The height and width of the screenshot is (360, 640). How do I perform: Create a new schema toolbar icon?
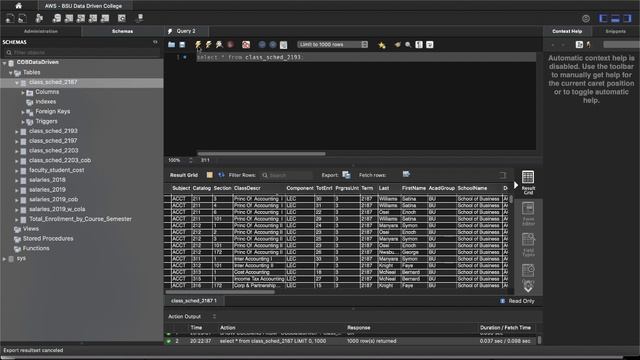tap(57, 18)
